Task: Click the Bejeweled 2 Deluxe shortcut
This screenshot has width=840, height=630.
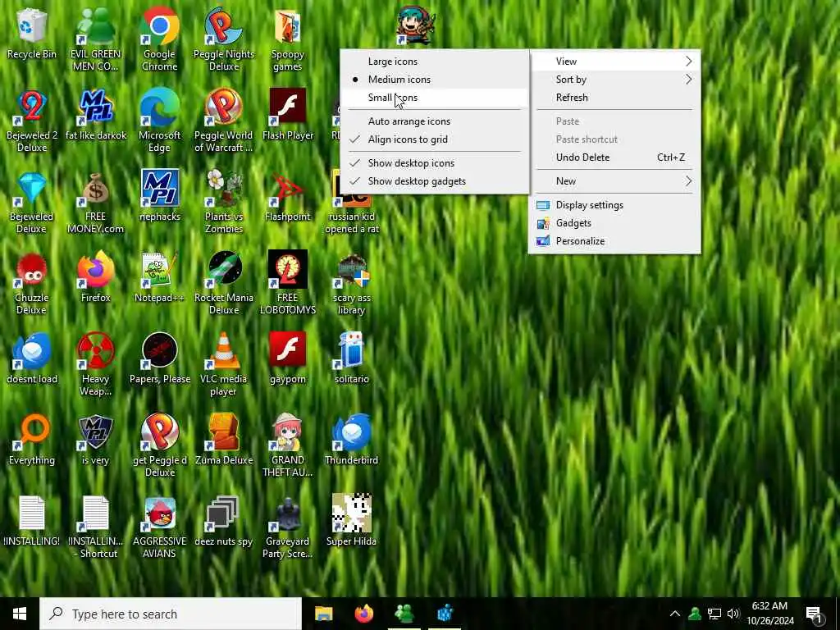Action: [32, 121]
